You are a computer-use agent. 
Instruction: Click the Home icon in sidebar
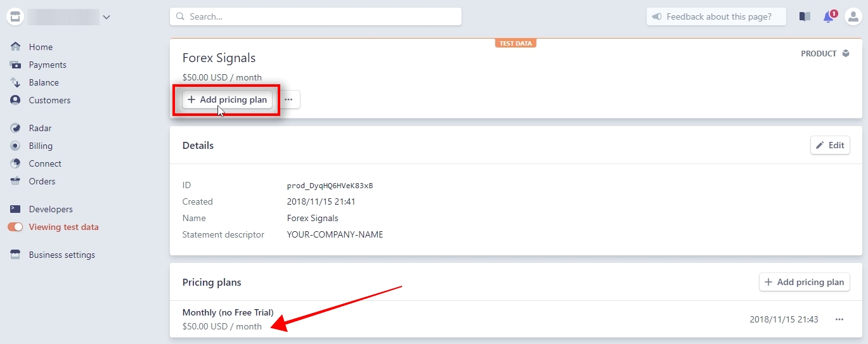point(16,47)
